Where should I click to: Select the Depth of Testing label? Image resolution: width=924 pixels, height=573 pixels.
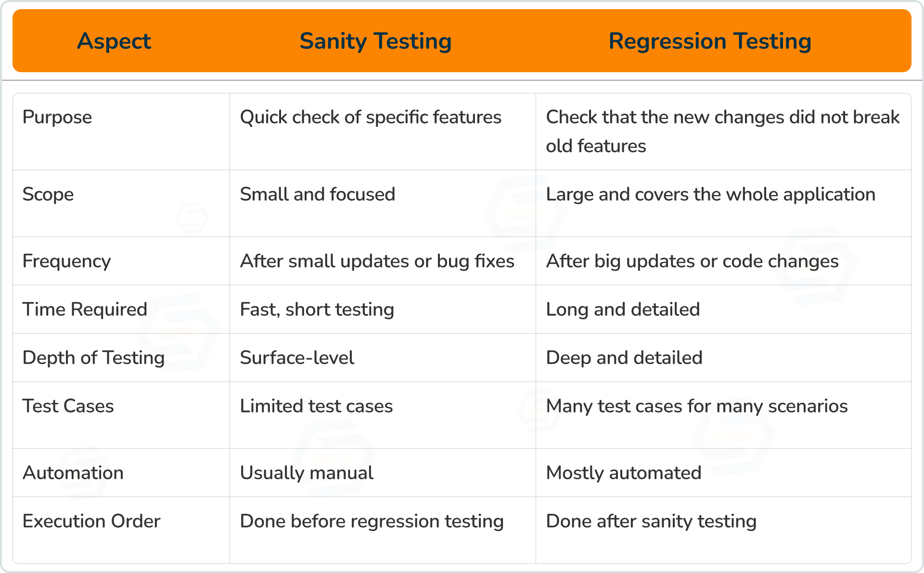click(94, 358)
